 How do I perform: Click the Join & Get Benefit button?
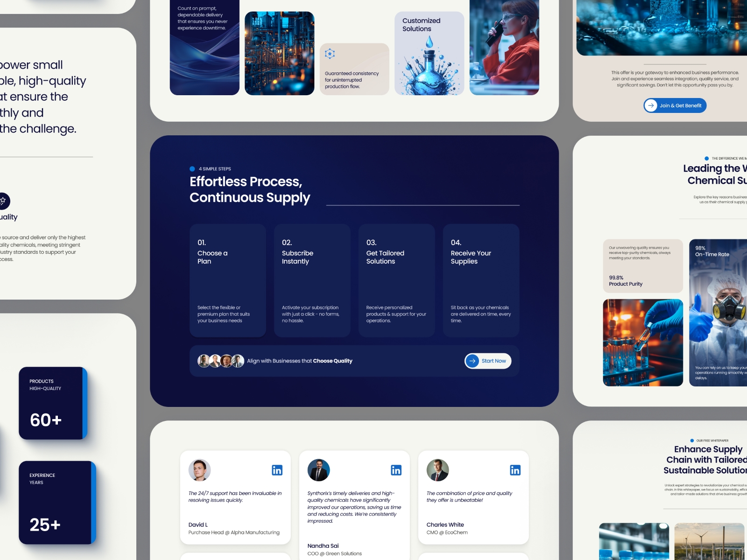coord(675,105)
